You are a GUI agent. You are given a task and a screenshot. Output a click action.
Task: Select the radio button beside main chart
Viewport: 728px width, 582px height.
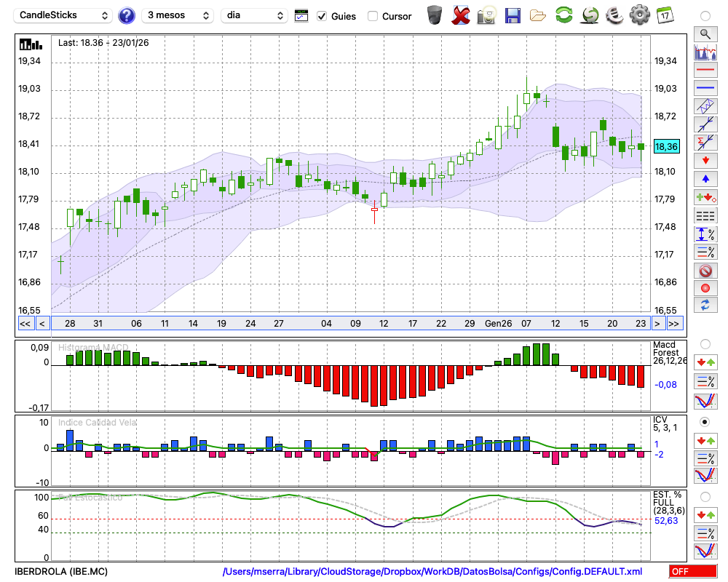[705, 16]
